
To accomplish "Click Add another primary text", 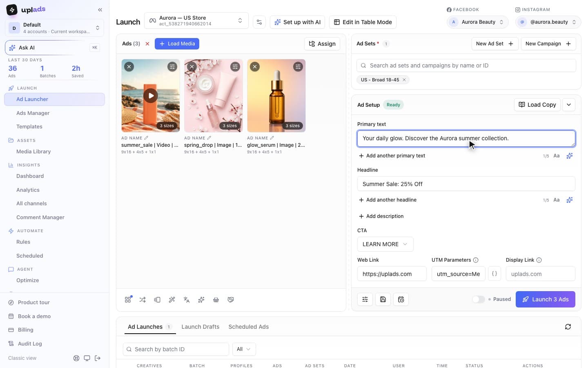I will (x=392, y=156).
